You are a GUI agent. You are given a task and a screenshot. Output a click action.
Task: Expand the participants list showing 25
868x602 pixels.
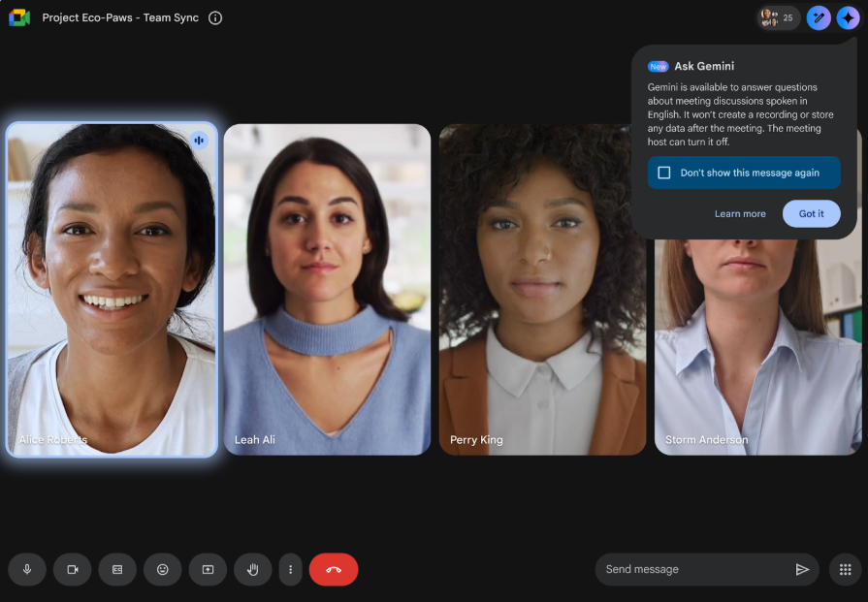click(779, 17)
